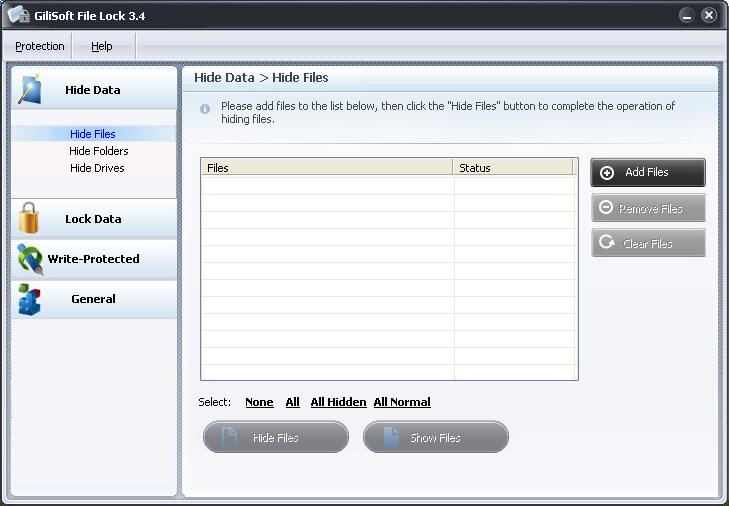This screenshot has width=729, height=506.
Task: Click the Hide Files pill button
Action: [x=276, y=437]
